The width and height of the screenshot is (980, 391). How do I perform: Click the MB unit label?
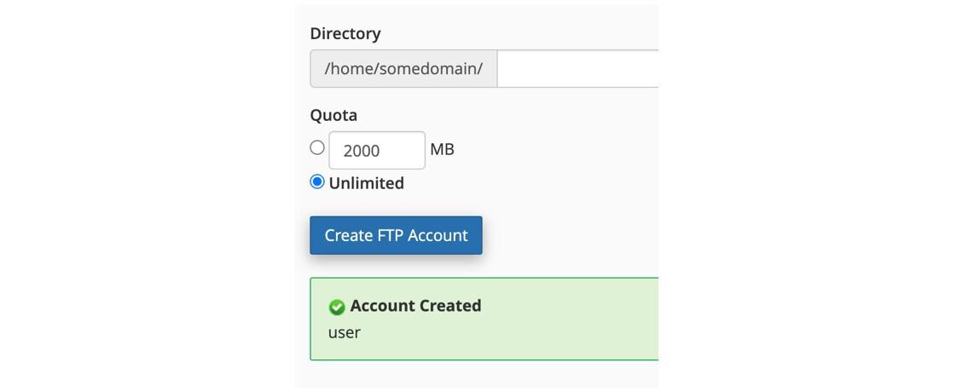coord(442,149)
